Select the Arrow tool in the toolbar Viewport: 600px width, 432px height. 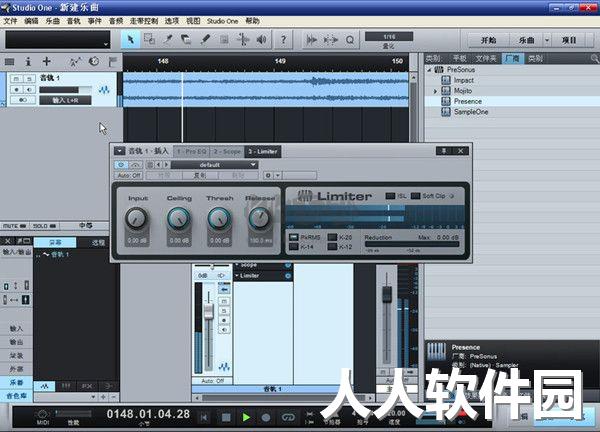click(130, 39)
